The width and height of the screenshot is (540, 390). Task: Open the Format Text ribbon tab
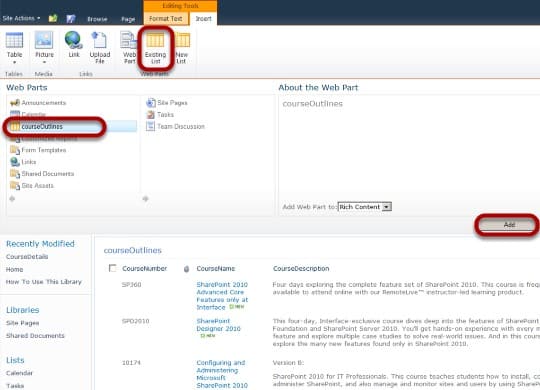coord(166,19)
